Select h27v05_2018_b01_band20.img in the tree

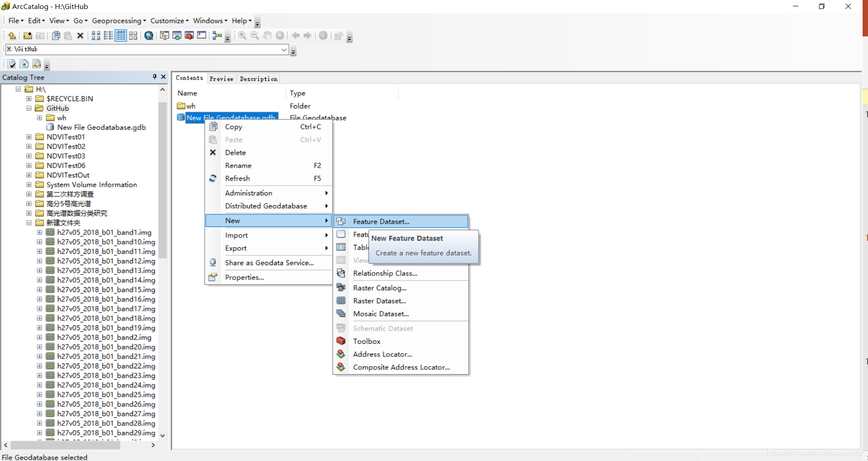click(x=106, y=347)
